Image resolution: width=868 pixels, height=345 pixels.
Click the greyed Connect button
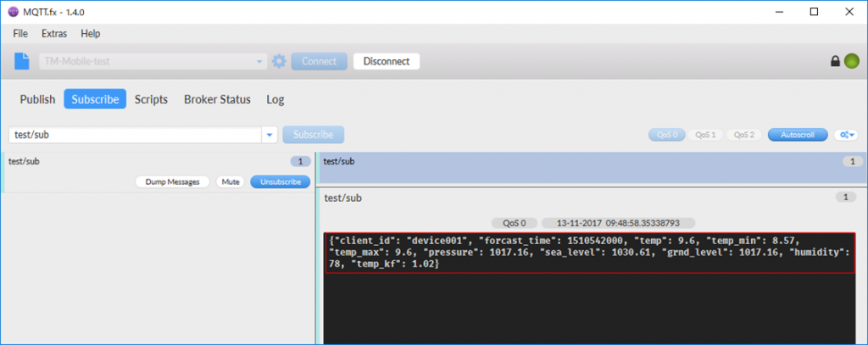[x=319, y=62]
